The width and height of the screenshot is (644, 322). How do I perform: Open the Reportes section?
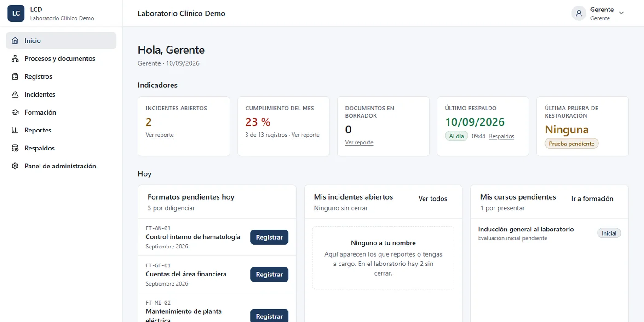pos(61,130)
